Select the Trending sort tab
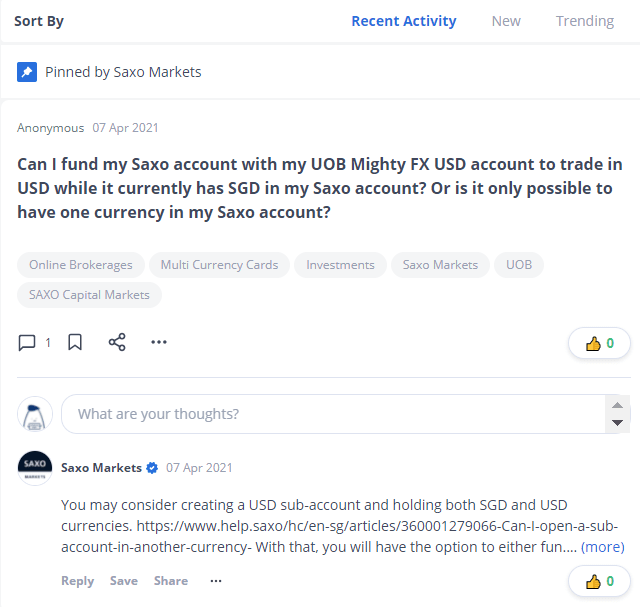 585,21
